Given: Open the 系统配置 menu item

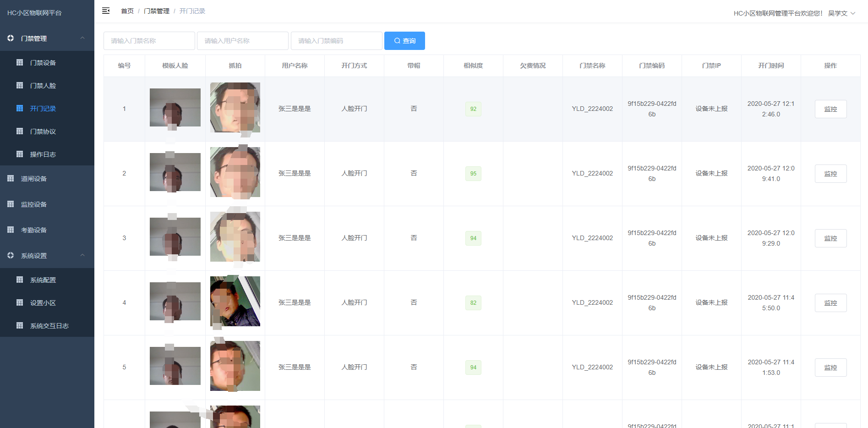Looking at the screenshot, I should pyautogui.click(x=43, y=280).
